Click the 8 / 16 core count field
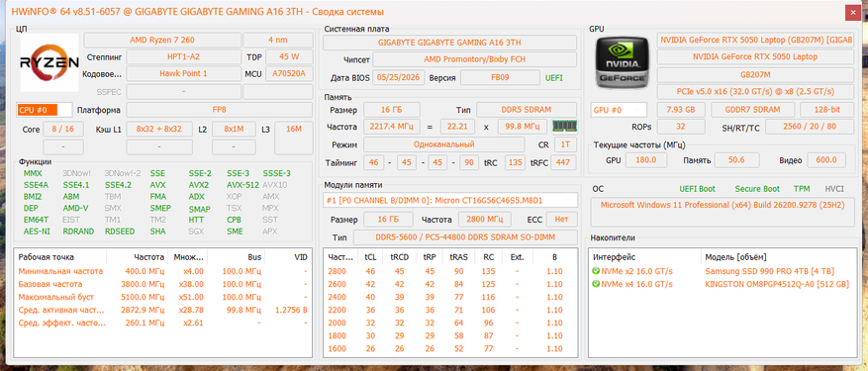The width and height of the screenshot is (868, 371). click(x=63, y=129)
